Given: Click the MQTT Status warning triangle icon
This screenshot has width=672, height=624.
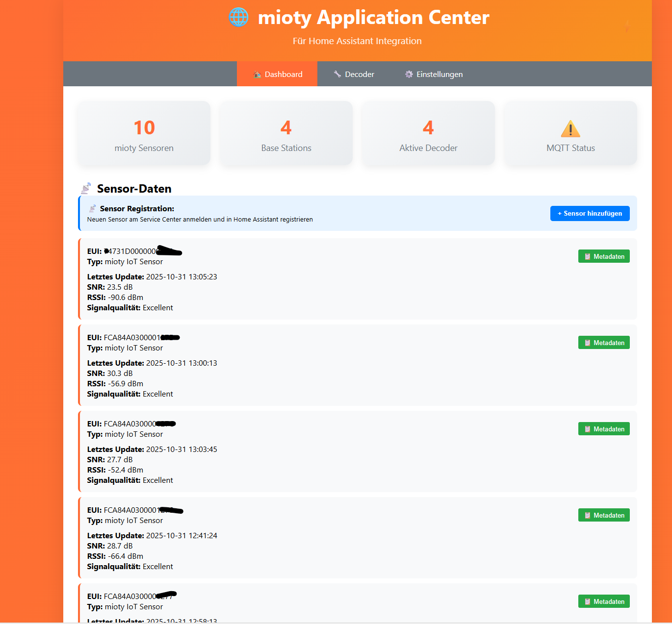Looking at the screenshot, I should (x=570, y=129).
